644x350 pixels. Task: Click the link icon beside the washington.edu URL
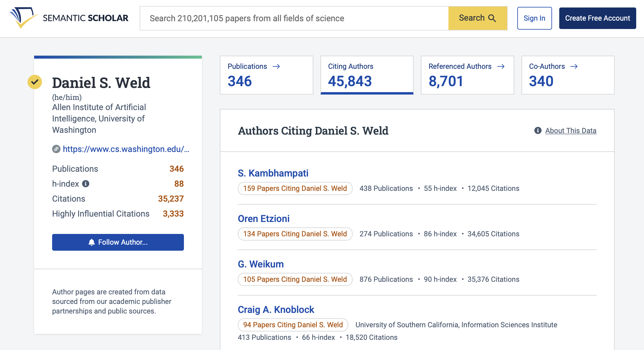coord(56,149)
